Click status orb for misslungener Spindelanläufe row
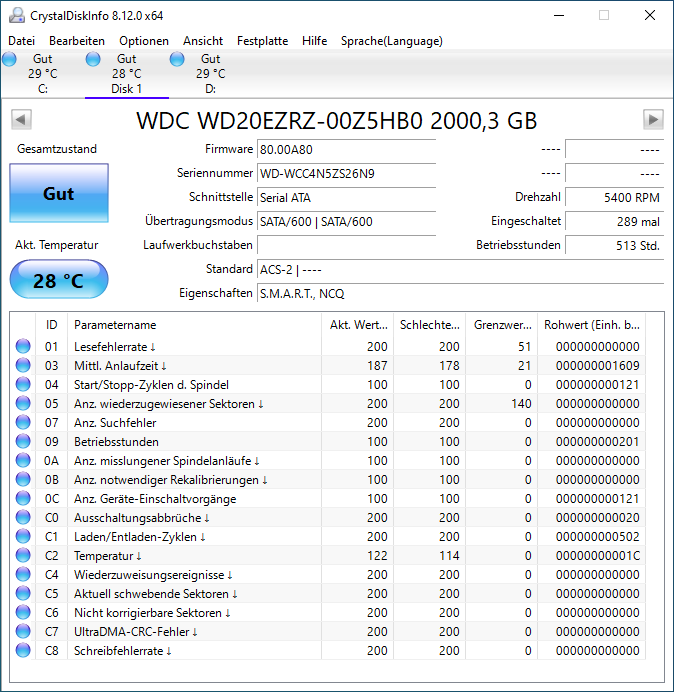This screenshot has height=692, width=674. (23, 460)
